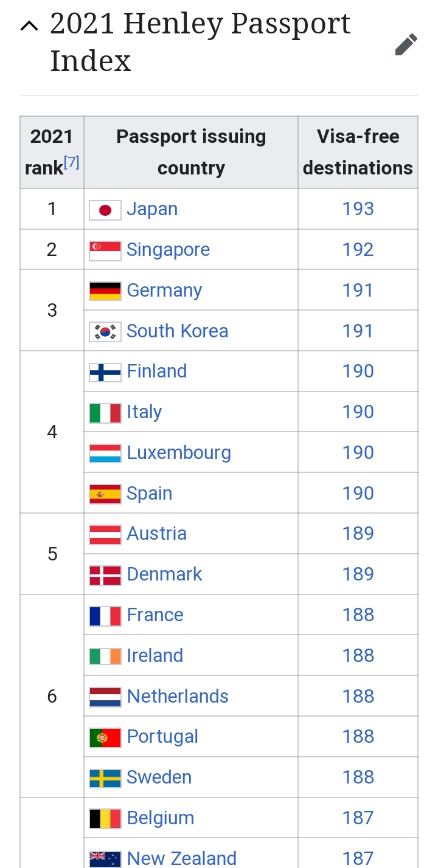Open the Singapore flag icon
Viewport: 438px width, 868px height.
(105, 250)
